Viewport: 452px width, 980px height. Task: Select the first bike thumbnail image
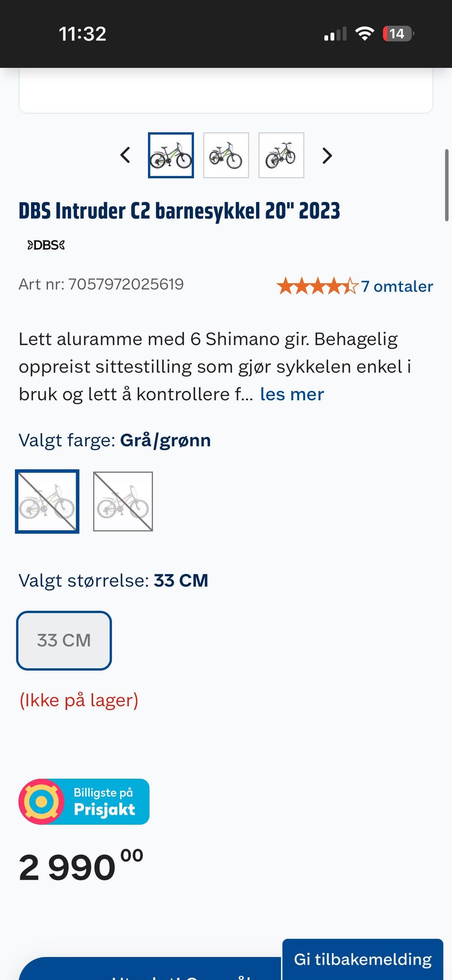click(171, 155)
